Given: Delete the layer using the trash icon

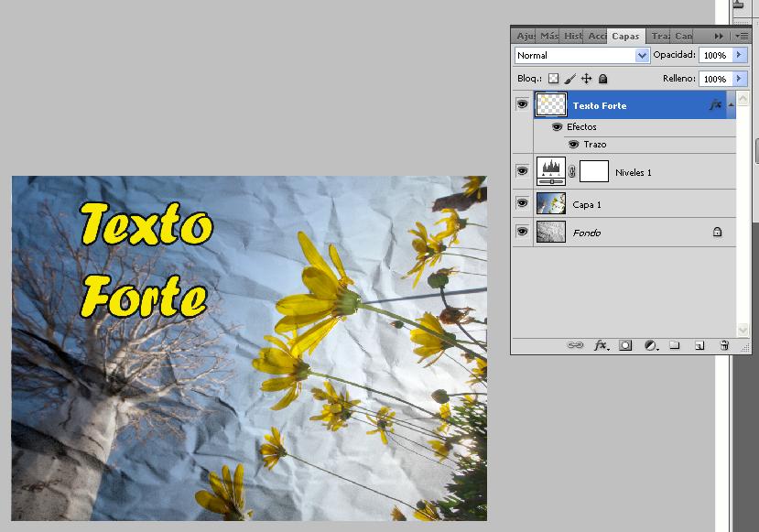Looking at the screenshot, I should click(x=724, y=345).
